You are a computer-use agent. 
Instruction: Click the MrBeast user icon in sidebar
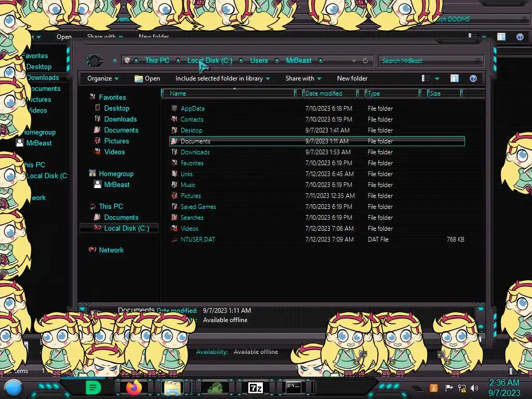tap(97, 184)
